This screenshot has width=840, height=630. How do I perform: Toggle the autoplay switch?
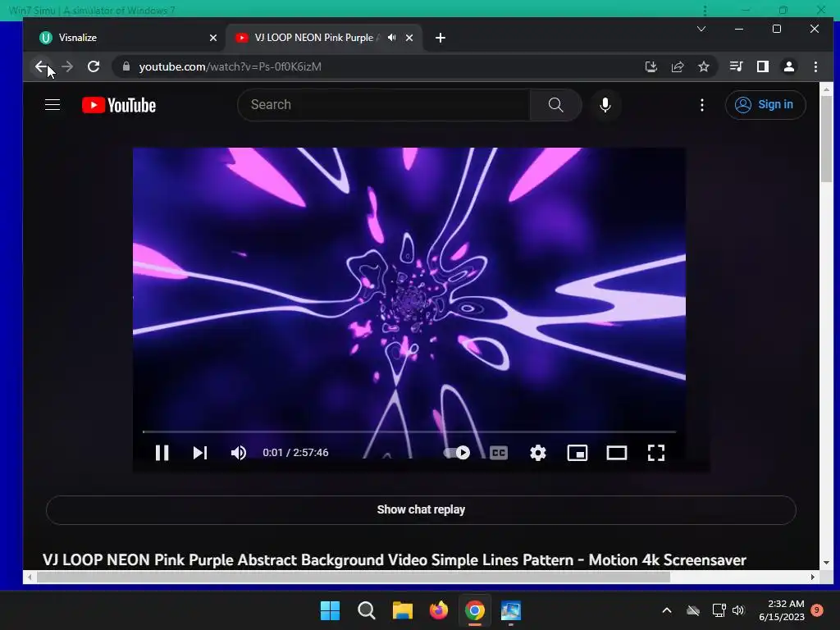pyautogui.click(x=457, y=453)
